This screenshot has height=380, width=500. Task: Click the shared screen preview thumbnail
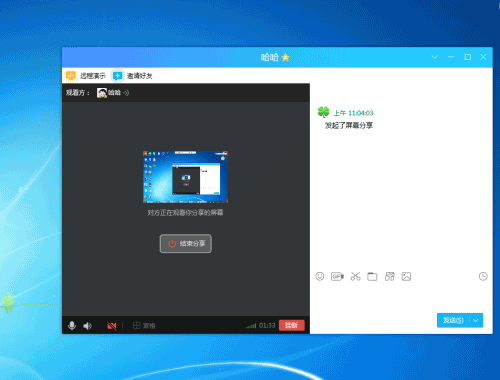pos(185,177)
